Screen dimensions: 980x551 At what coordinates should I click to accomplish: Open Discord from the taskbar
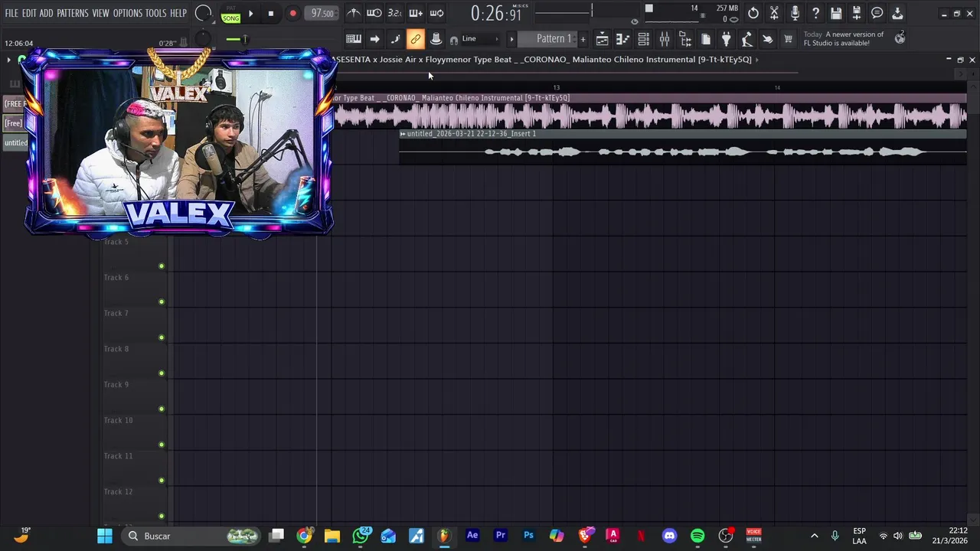click(669, 536)
